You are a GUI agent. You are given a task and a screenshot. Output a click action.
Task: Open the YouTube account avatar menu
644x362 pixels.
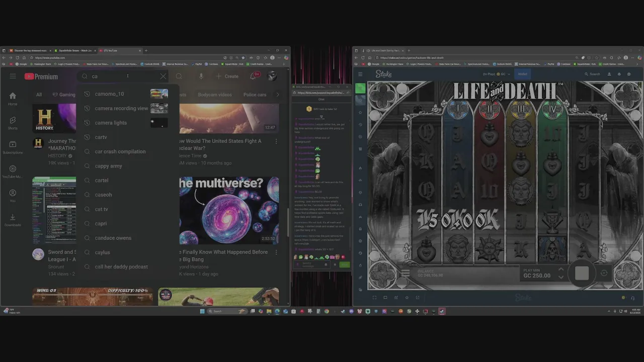pos(272,76)
